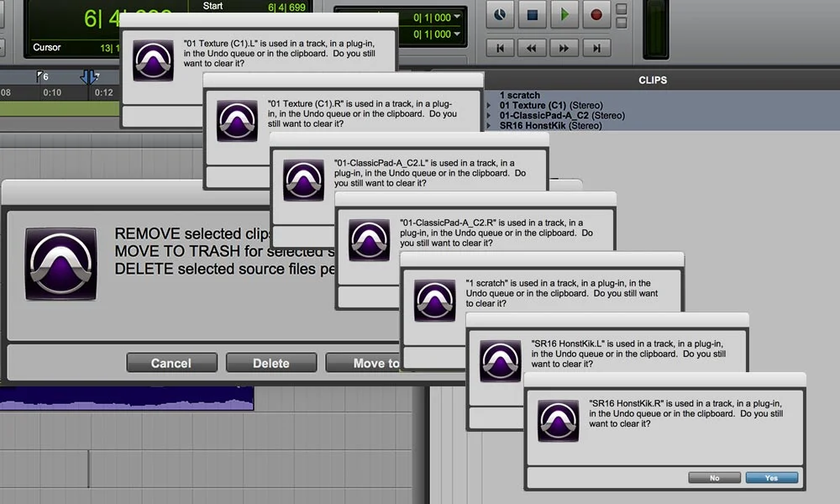Click the upper 0| 1| 000 value field
The image size is (840, 504).
[432, 18]
